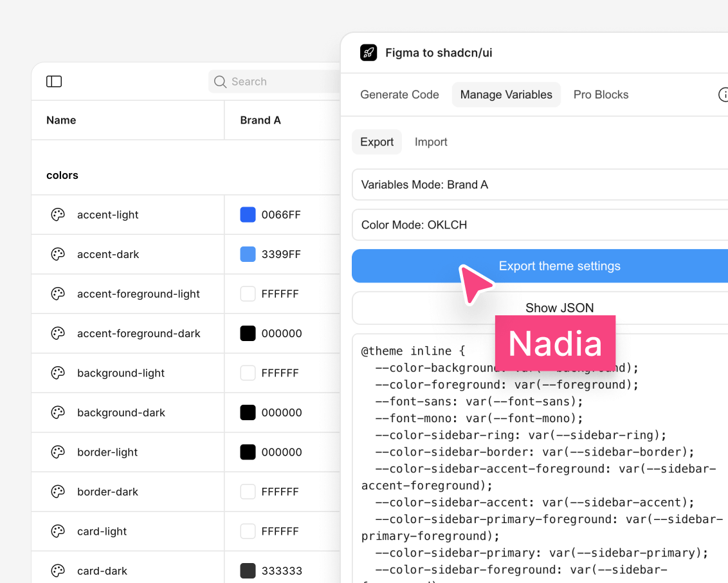The height and width of the screenshot is (583, 728).
Task: Click the 333333 hex value
Action: click(x=282, y=571)
